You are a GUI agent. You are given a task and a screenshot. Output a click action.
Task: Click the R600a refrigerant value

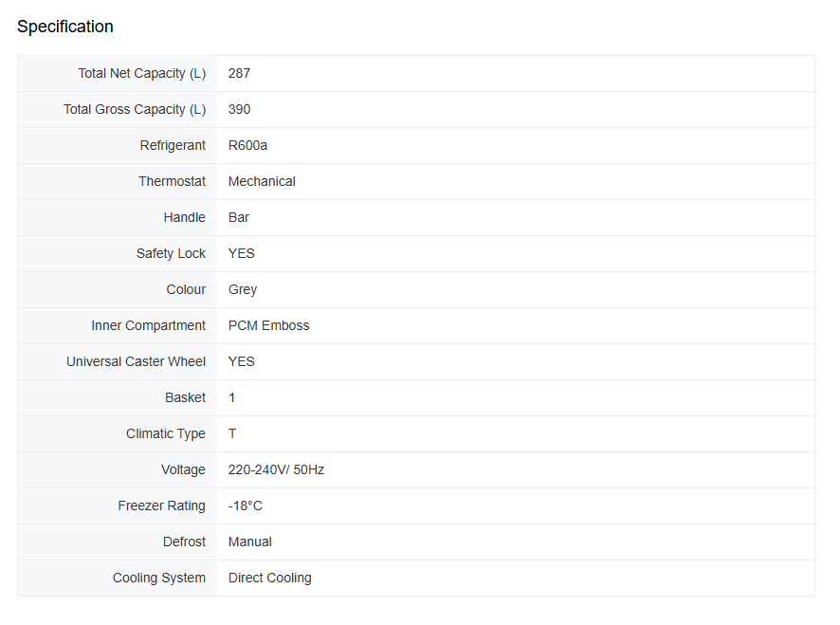[247, 145]
